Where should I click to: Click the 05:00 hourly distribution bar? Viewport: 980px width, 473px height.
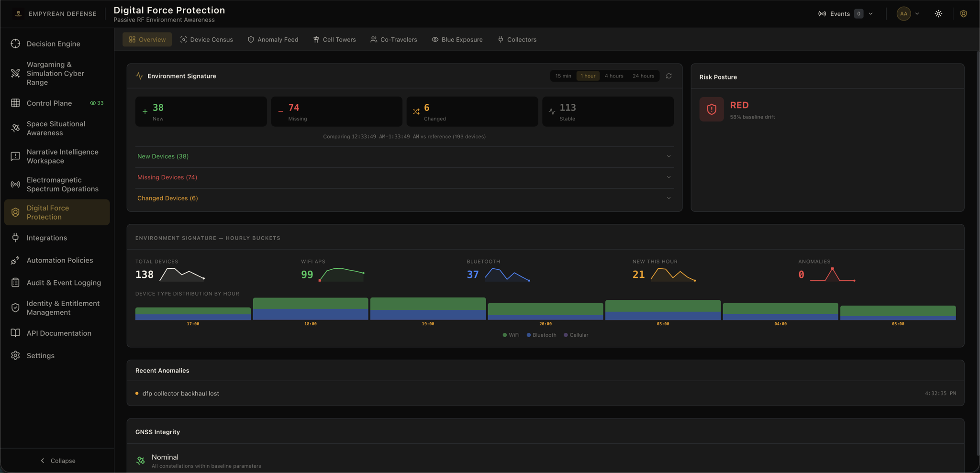pos(898,313)
